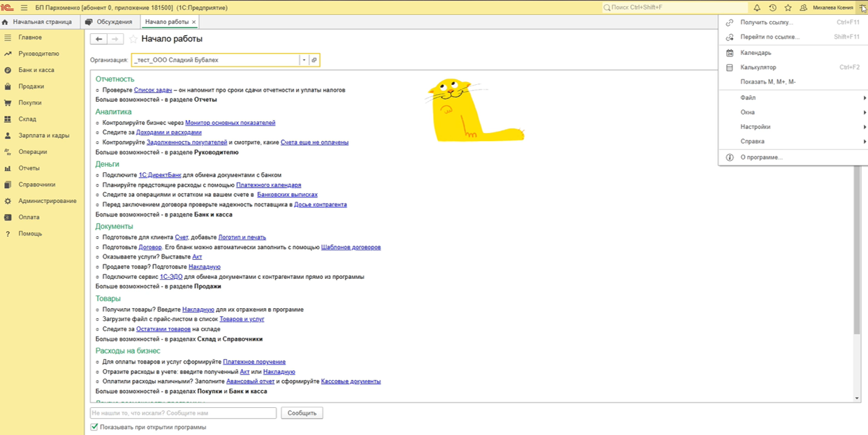The height and width of the screenshot is (435, 868).
Task: Follow the 1С:ДиректБанк link
Action: pos(160,175)
